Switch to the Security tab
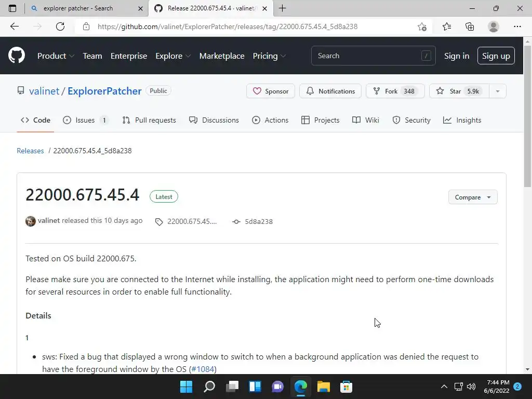 click(x=411, y=120)
